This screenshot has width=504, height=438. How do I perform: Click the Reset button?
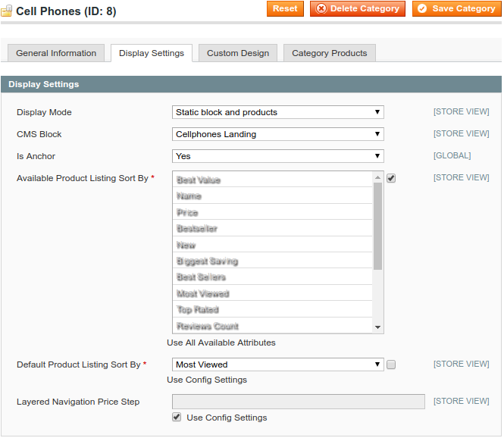[x=285, y=9]
